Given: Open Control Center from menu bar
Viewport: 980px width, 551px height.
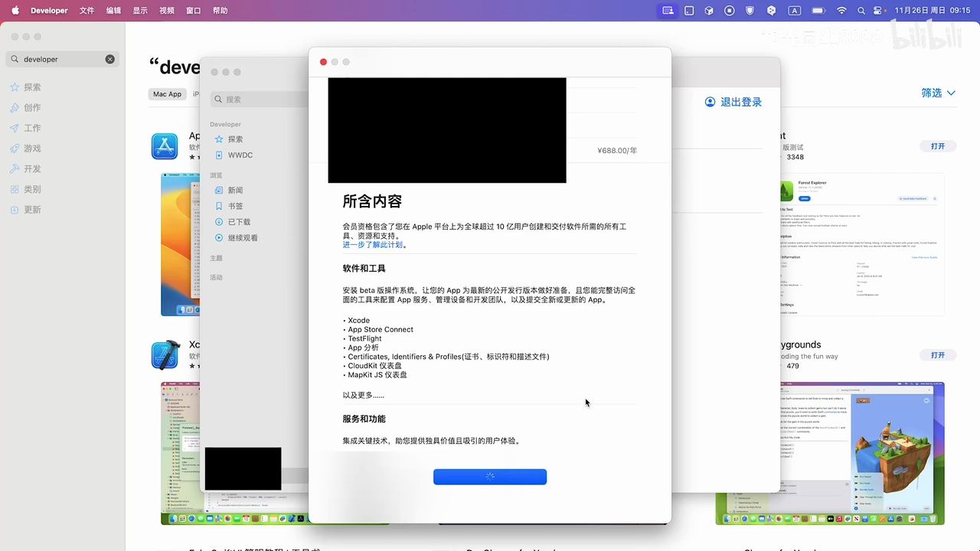Looking at the screenshot, I should coord(879,11).
